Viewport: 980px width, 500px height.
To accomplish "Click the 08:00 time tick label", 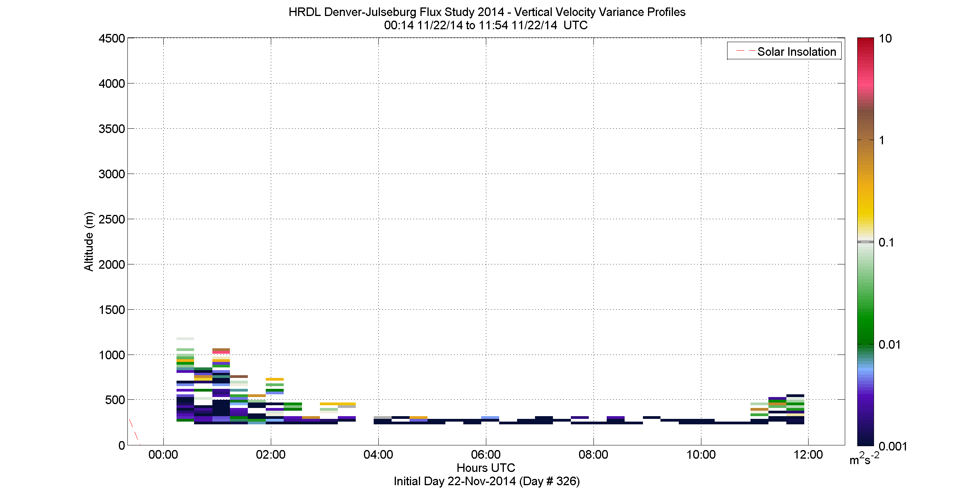I will pos(593,455).
